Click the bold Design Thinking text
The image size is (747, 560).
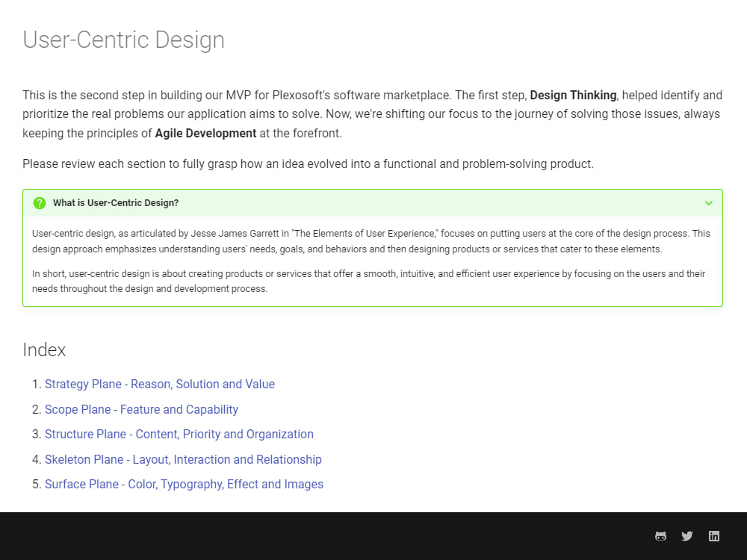(573, 96)
